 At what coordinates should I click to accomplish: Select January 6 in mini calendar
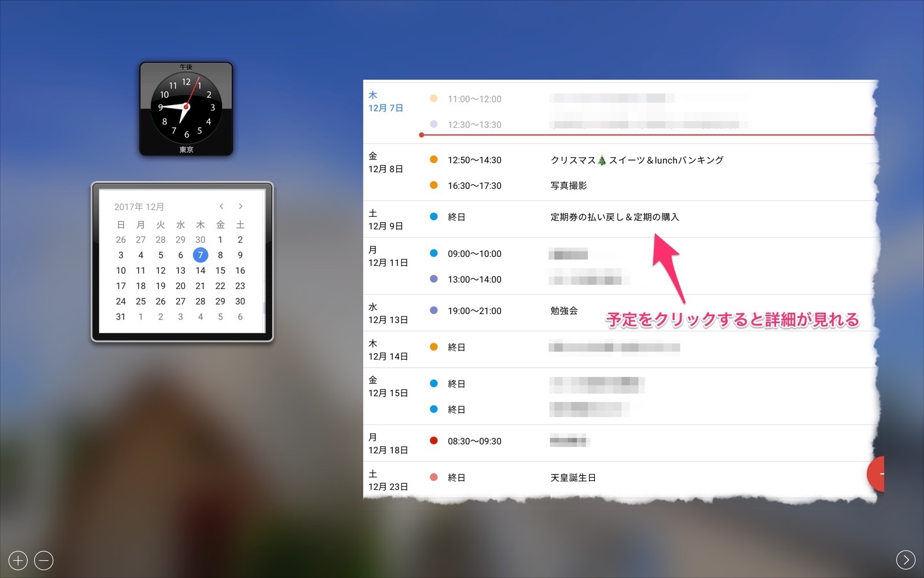click(240, 317)
